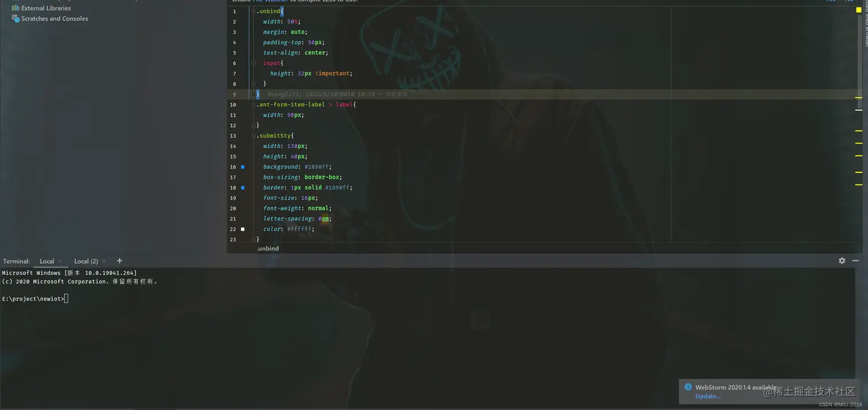Click the git blame annotation huanglili
868x410 pixels.
(x=338, y=94)
